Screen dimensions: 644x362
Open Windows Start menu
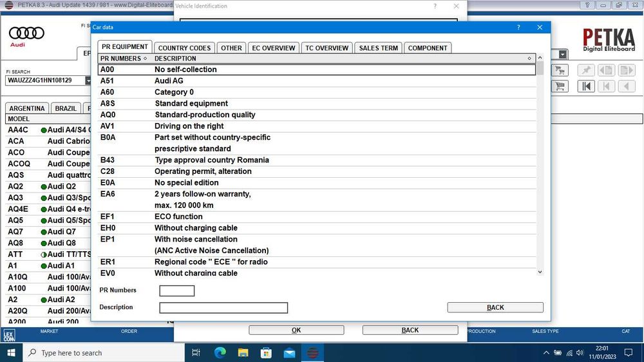click(x=11, y=352)
